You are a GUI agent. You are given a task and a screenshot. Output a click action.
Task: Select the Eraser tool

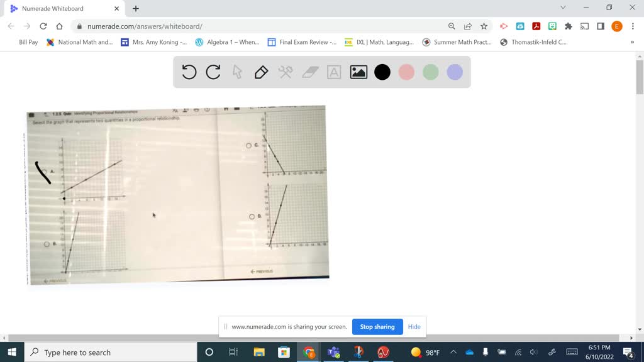click(309, 72)
